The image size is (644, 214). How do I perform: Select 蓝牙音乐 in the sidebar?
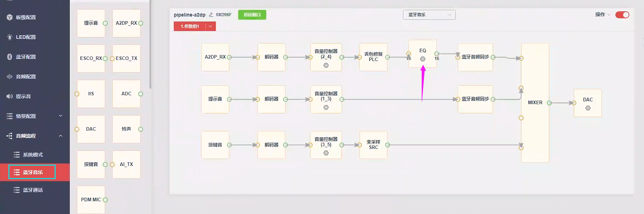point(35,172)
